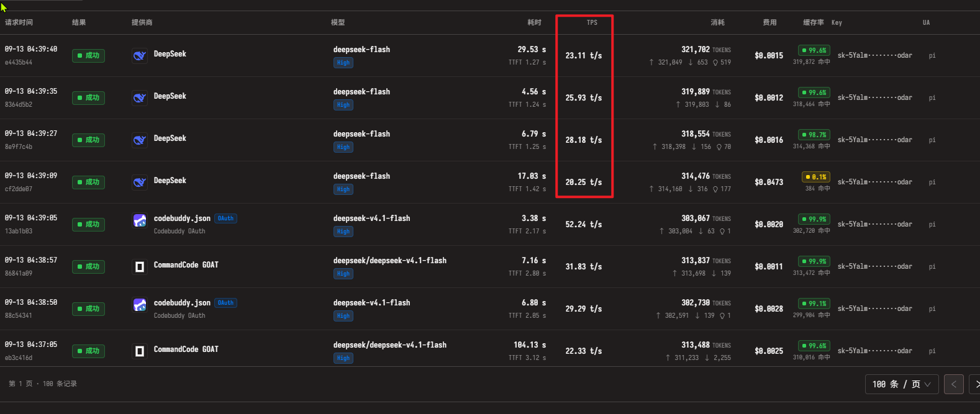
Task: Click the CommandCode GOAT icon at 04:38:57
Action: tap(140, 267)
